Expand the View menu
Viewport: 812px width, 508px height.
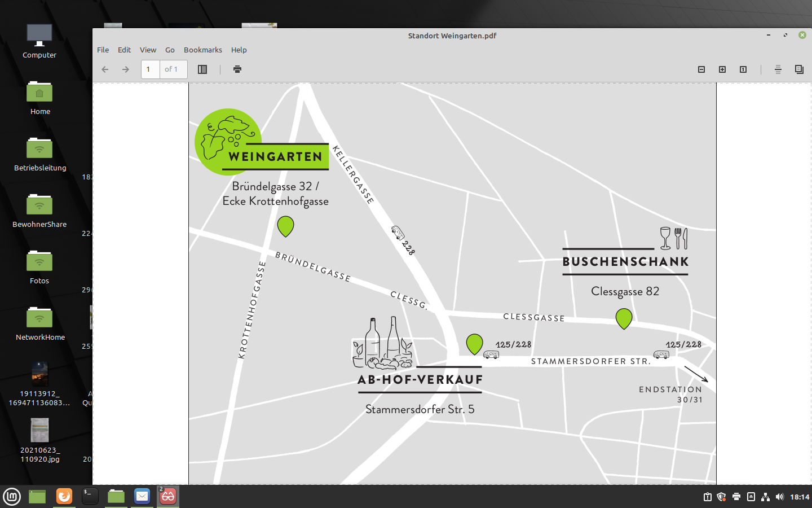[148, 50]
